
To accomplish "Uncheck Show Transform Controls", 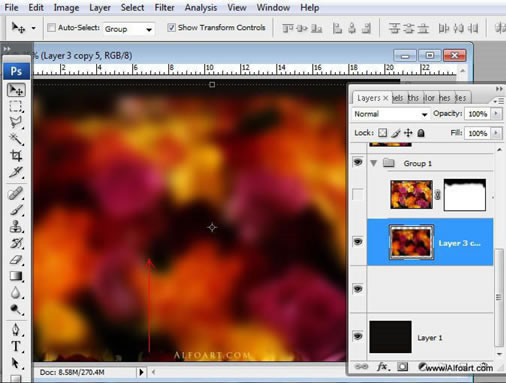I will click(x=171, y=28).
